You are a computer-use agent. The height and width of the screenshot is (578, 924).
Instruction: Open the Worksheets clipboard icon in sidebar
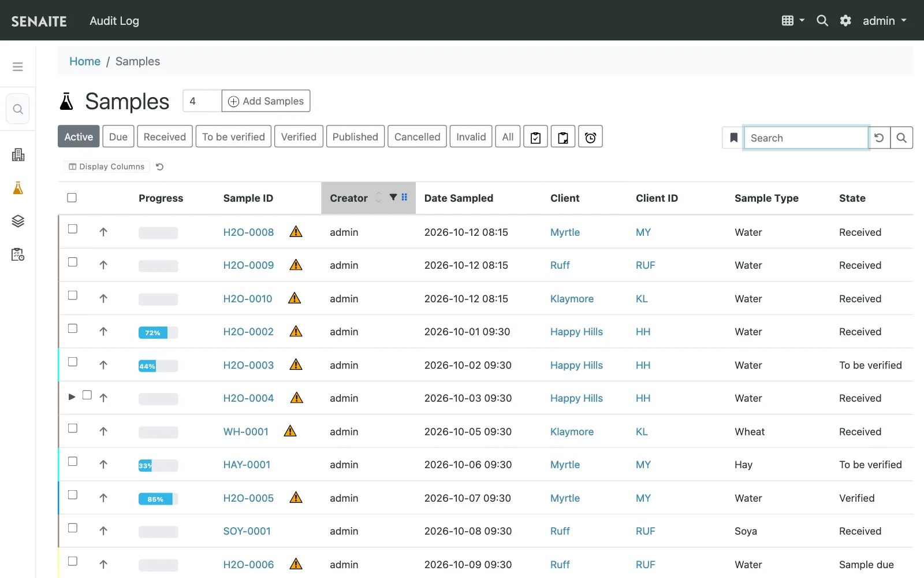(18, 254)
